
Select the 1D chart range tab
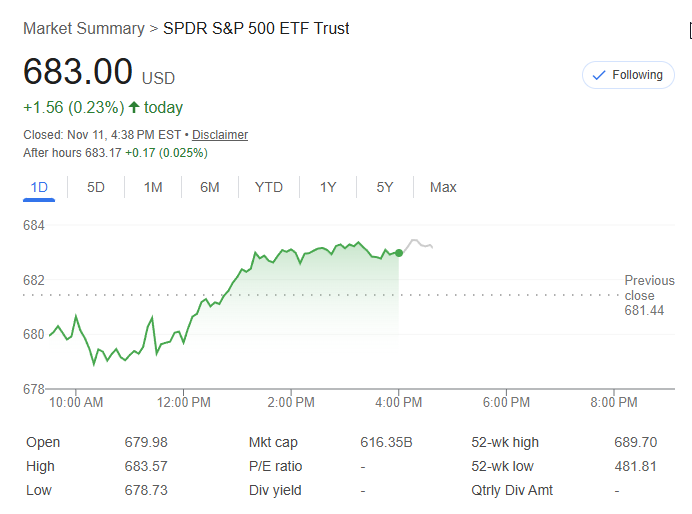(x=39, y=187)
